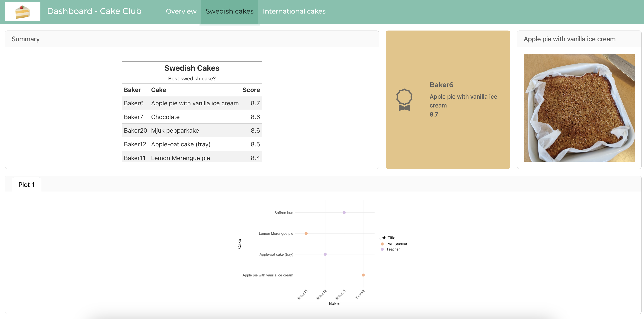Open the International cakes tab
Viewport: 644px width, 319px height.
click(x=294, y=11)
